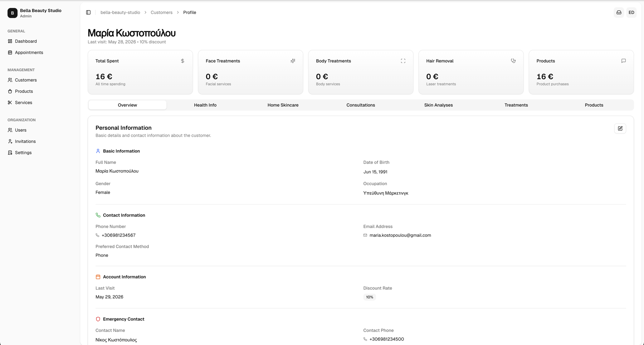
Task: Switch to the Treatments tab
Action: [516, 105]
